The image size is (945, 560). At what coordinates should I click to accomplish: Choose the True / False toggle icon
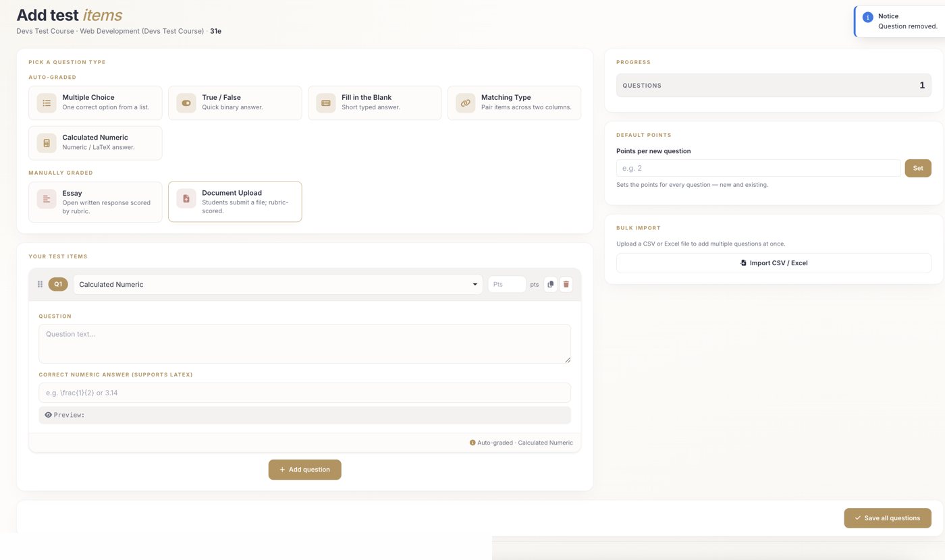click(x=186, y=103)
